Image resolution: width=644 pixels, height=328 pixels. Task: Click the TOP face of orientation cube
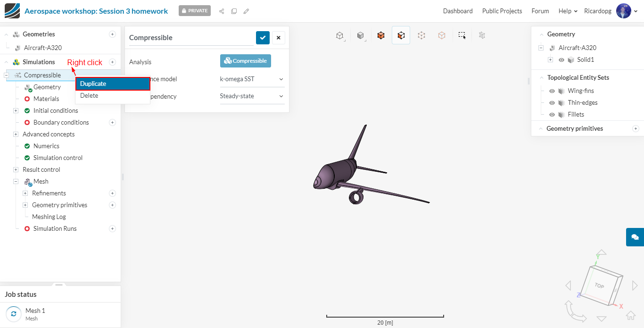(600, 285)
